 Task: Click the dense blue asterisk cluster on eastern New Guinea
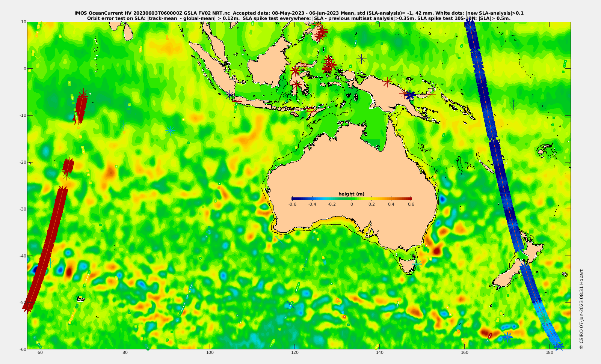[410, 95]
